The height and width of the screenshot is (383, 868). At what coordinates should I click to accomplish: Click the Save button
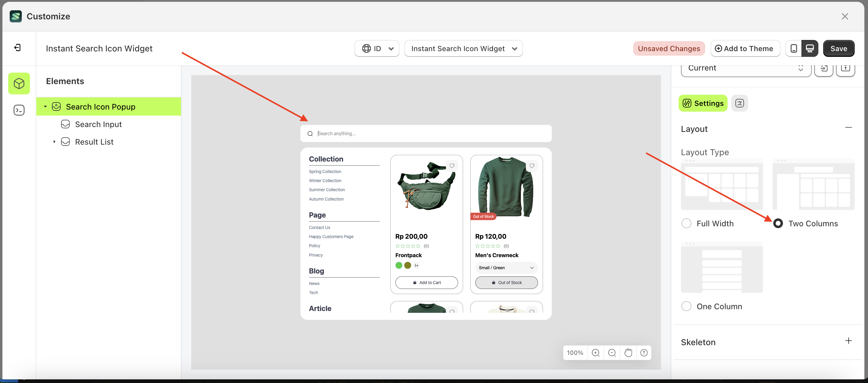pos(838,48)
